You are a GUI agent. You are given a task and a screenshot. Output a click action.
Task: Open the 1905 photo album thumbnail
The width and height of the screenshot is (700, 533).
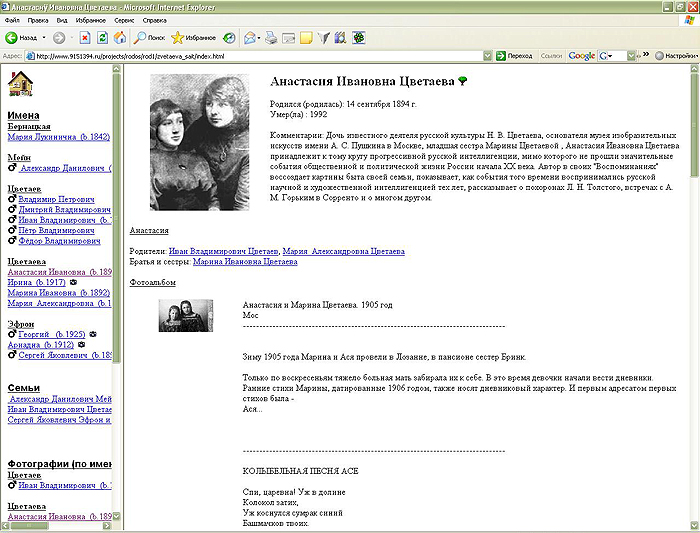coord(186,315)
